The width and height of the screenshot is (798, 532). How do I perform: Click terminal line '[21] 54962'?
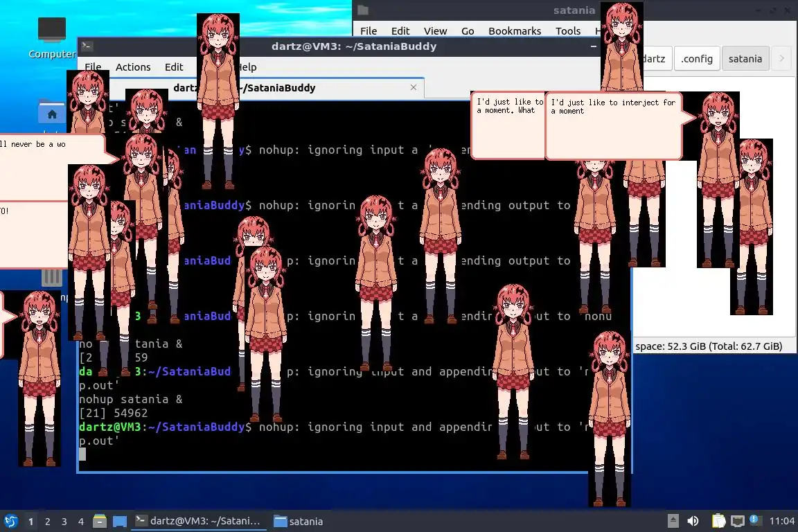[113, 413]
